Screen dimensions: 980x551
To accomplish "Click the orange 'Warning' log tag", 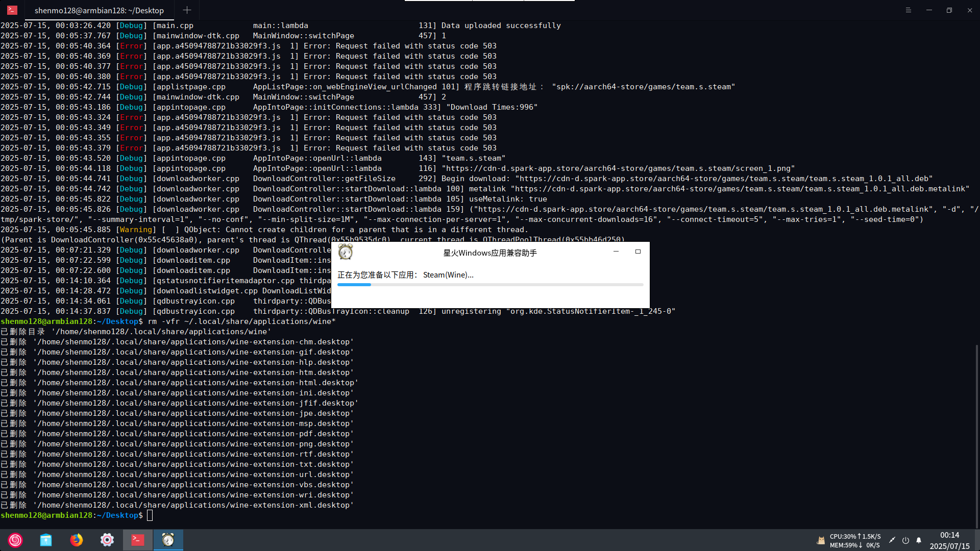I will 136,230.
